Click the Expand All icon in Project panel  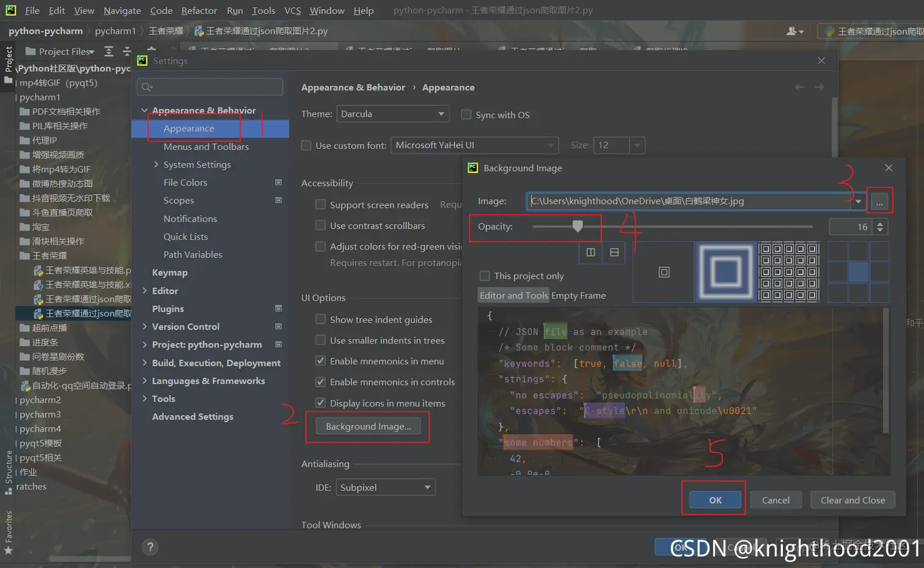coord(109,51)
